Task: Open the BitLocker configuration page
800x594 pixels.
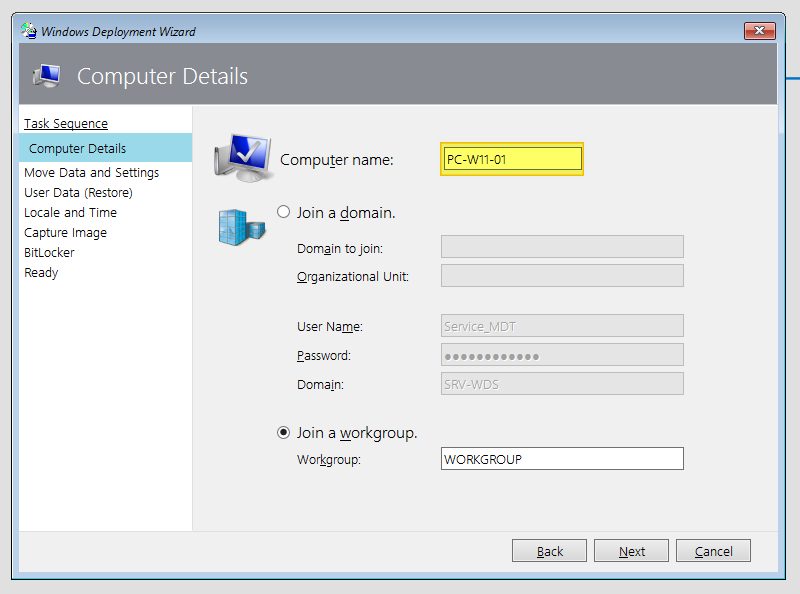Action: tap(48, 252)
